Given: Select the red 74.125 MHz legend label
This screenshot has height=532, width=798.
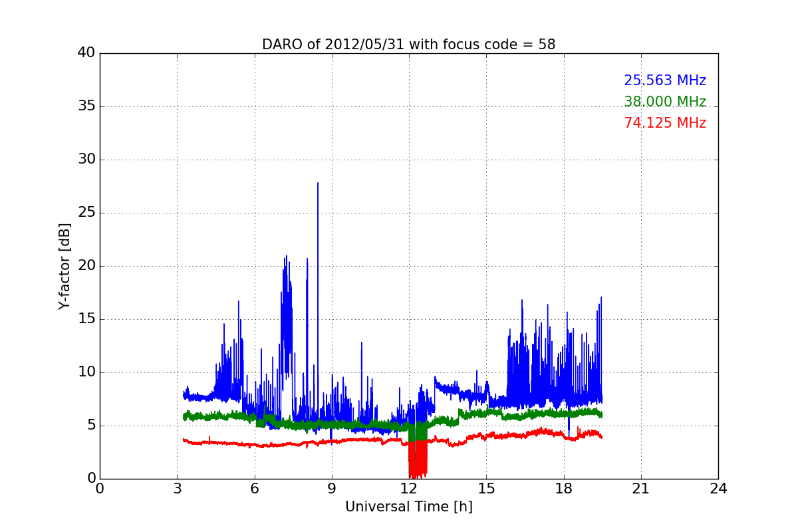Looking at the screenshot, I should coord(665,123).
